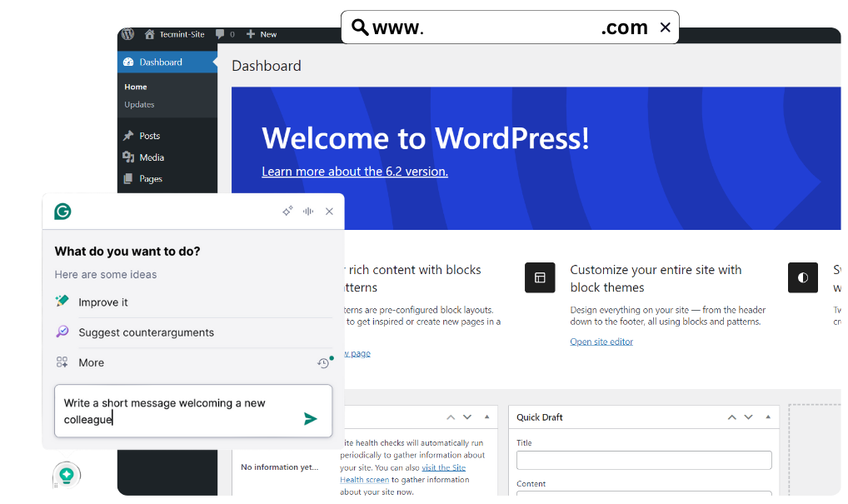Click the URL address bar

510,27
